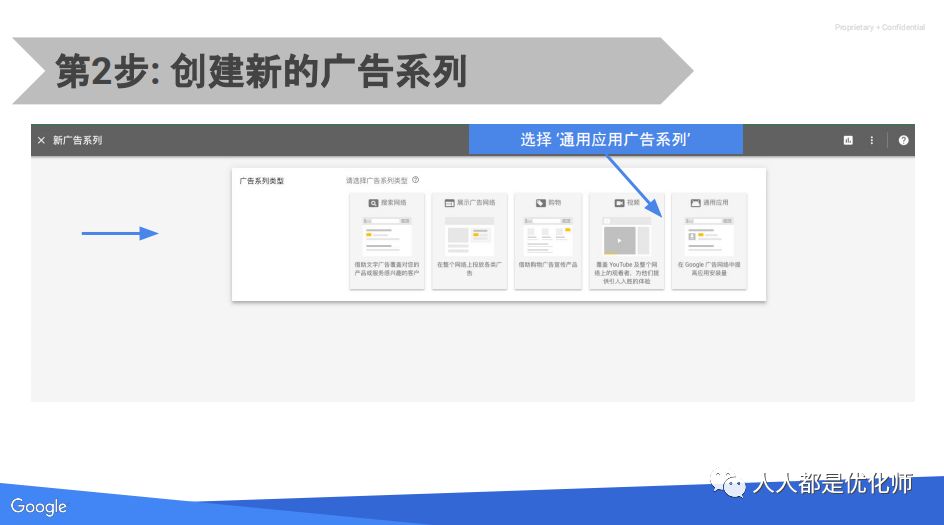Select the 搜索网络 preview illustration

point(387,236)
